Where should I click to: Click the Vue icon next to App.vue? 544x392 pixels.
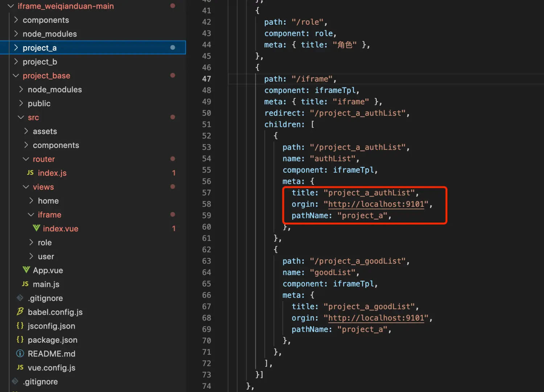point(26,270)
